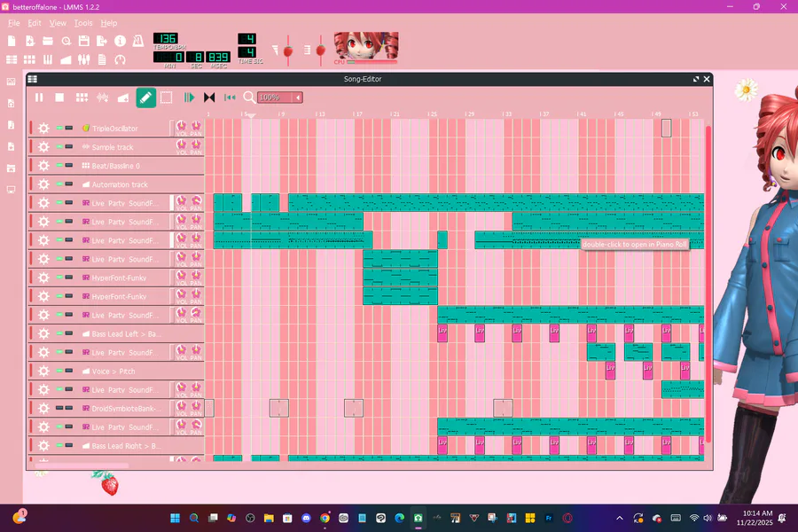Open the File menu

[13, 23]
